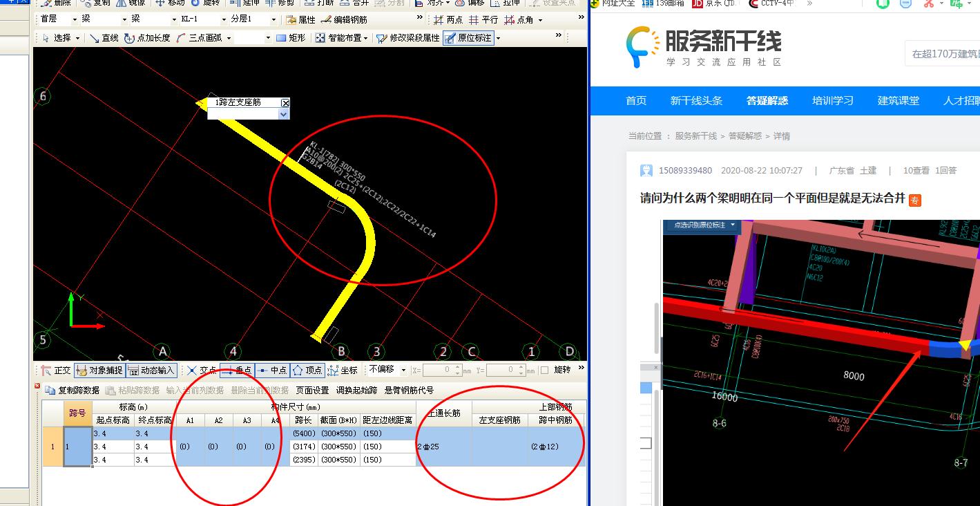Click 答疑解惑 breadcrumb link
Screen dimensions: 980x506
[x=744, y=136]
